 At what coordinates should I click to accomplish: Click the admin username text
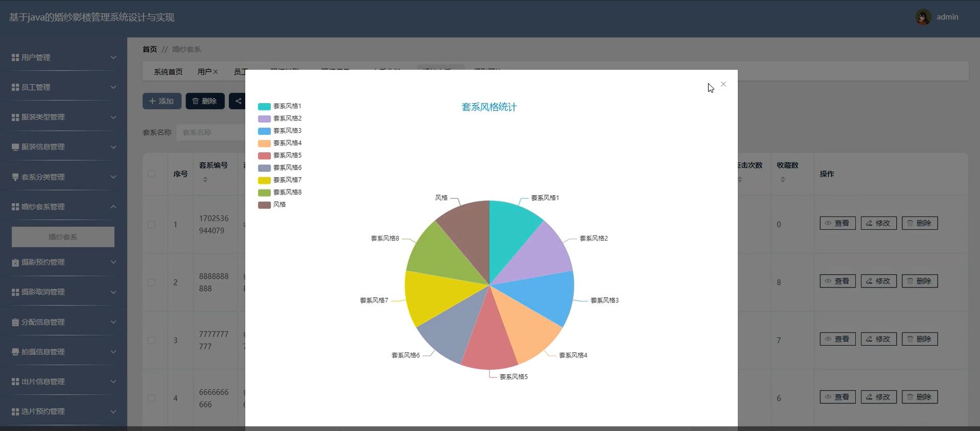pos(947,17)
